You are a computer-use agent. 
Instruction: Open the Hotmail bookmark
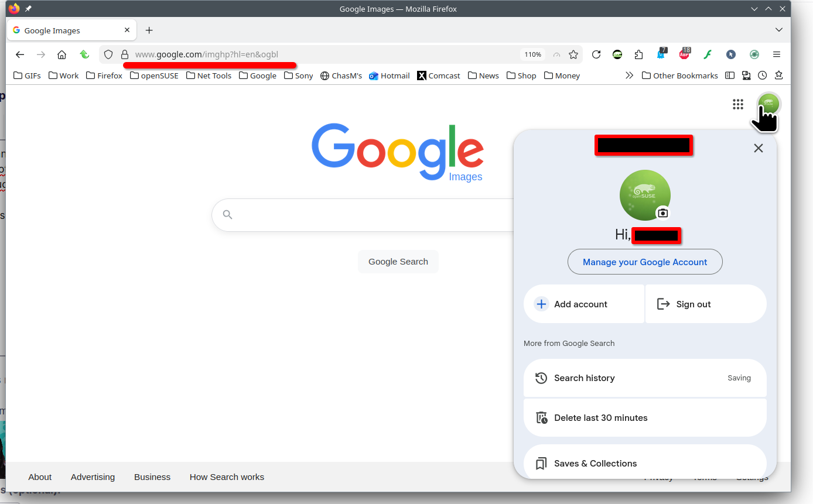point(390,76)
